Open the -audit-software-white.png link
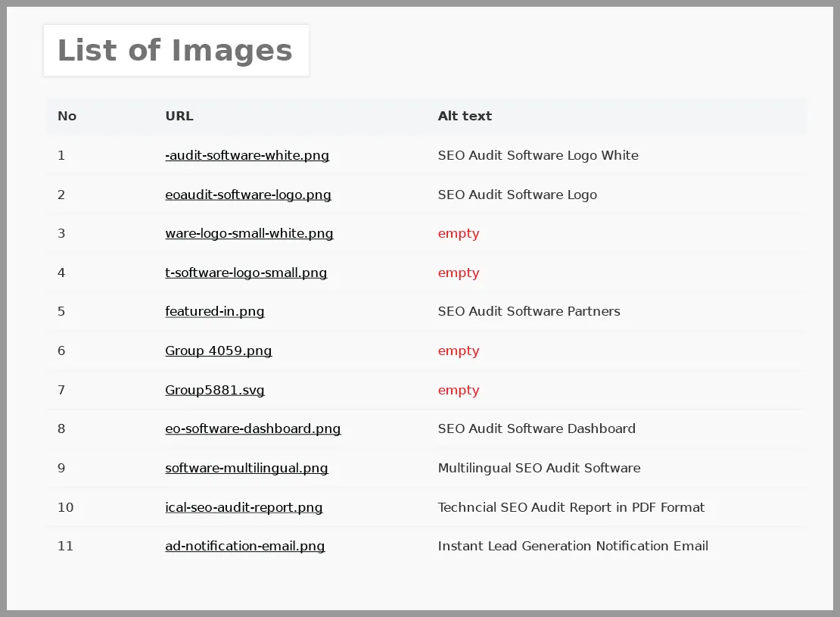840x617 pixels. (247, 155)
